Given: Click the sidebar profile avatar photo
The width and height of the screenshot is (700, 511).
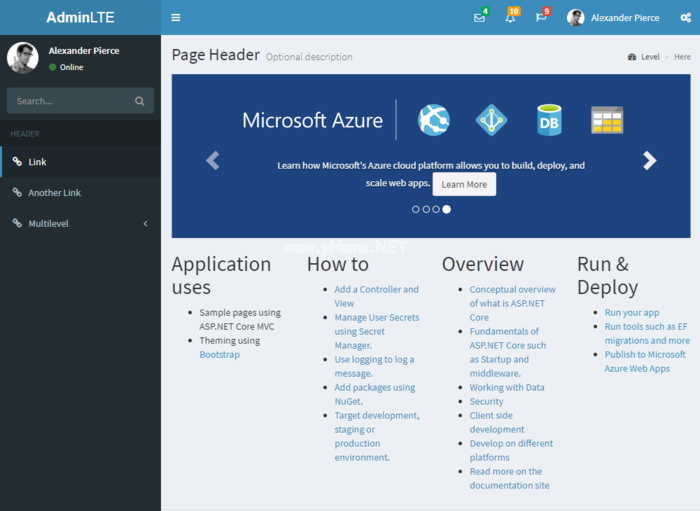Looking at the screenshot, I should (23, 58).
